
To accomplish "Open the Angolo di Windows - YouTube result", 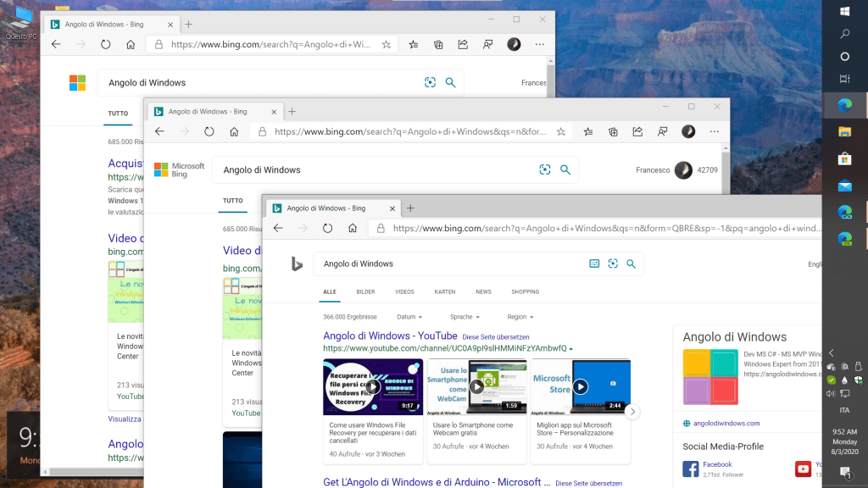I will 390,336.
